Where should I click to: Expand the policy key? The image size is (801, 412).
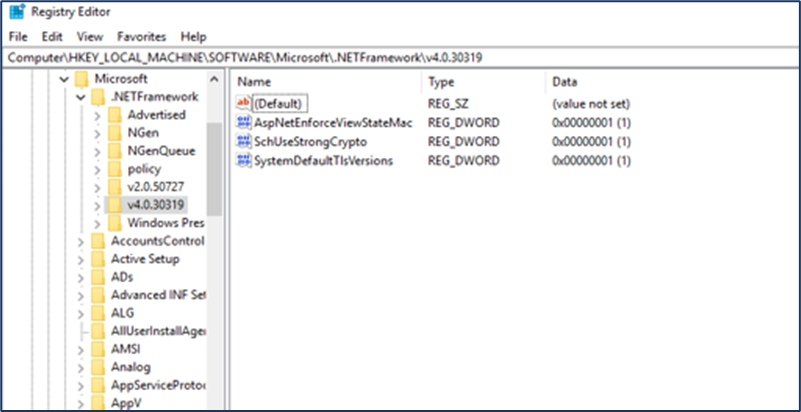pos(97,169)
